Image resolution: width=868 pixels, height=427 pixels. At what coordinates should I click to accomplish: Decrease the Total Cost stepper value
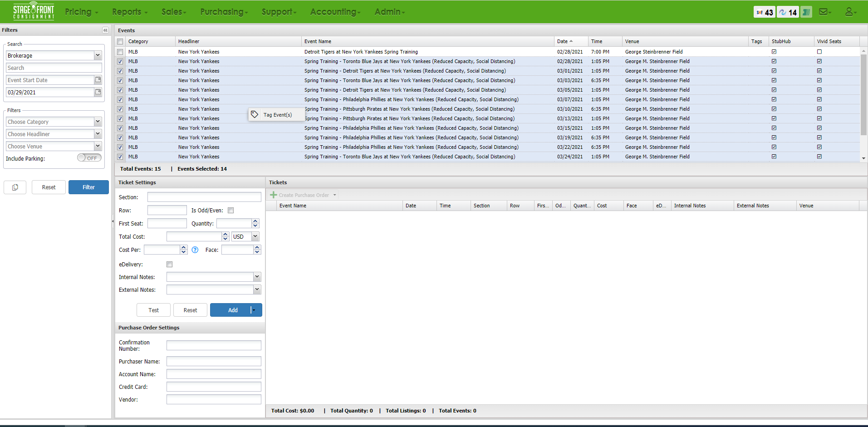coord(226,239)
